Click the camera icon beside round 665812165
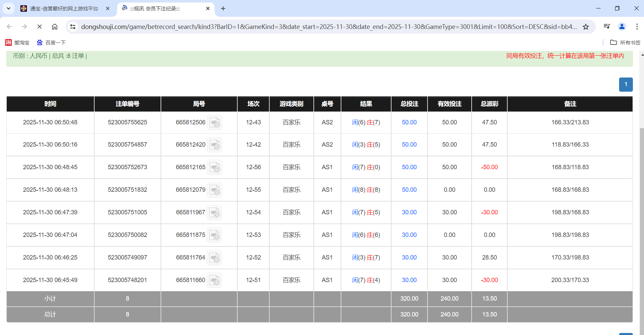The width and height of the screenshot is (644, 335). [215, 167]
